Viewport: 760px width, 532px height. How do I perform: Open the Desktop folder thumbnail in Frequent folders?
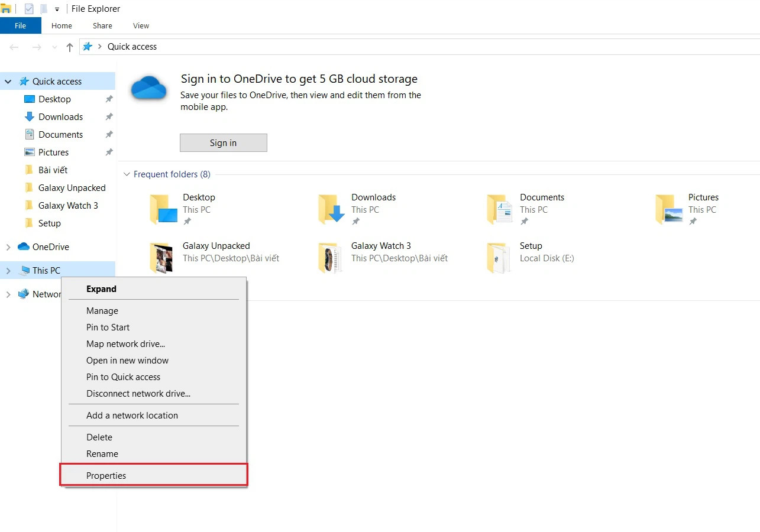(163, 209)
